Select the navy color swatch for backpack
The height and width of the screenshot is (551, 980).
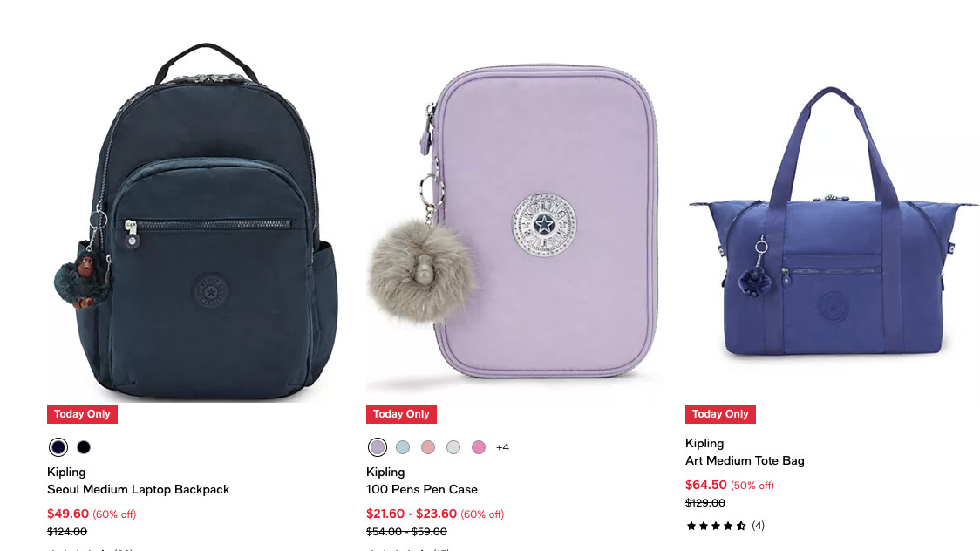58,447
